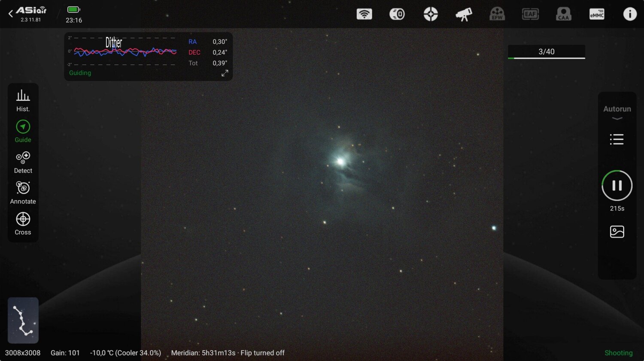Click the guiding error graph
The image size is (644, 361).
pyautogui.click(x=123, y=51)
